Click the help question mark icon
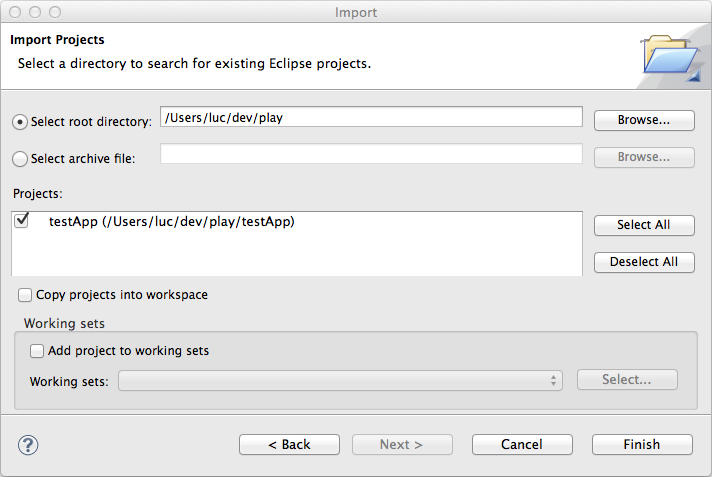Viewport: 712px width, 477px height. (x=28, y=444)
